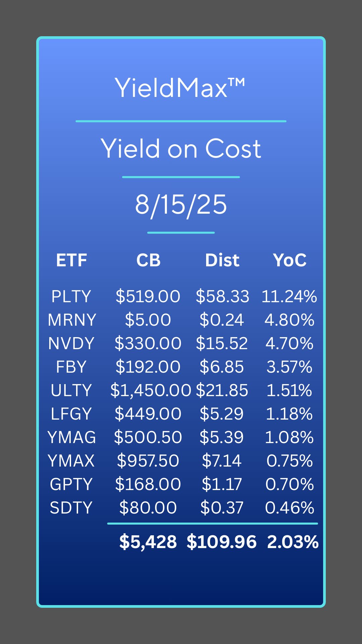Click the 8/15/25 date
Screen dimensions: 362x644
point(181,205)
